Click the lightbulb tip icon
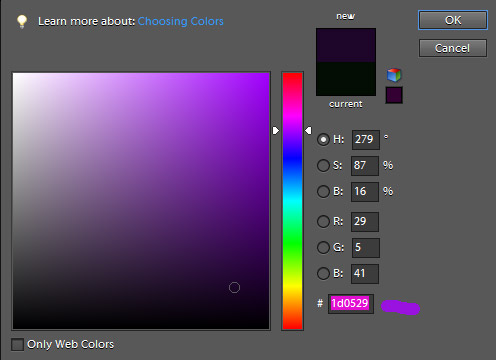 tap(22, 21)
